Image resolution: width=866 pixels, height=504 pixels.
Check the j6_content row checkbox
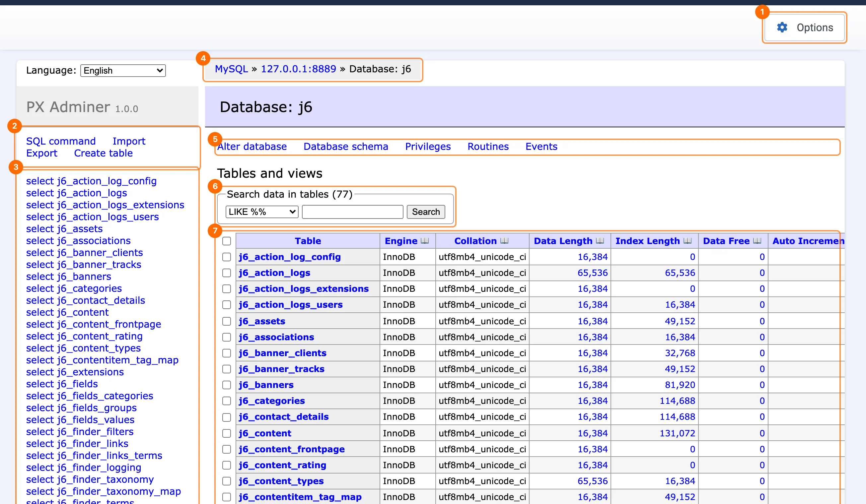(x=227, y=433)
